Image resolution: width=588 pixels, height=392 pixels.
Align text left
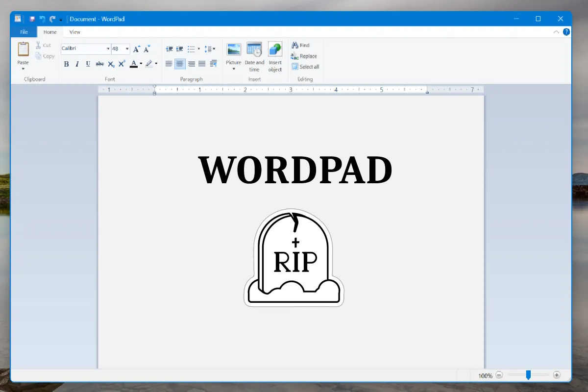click(169, 64)
